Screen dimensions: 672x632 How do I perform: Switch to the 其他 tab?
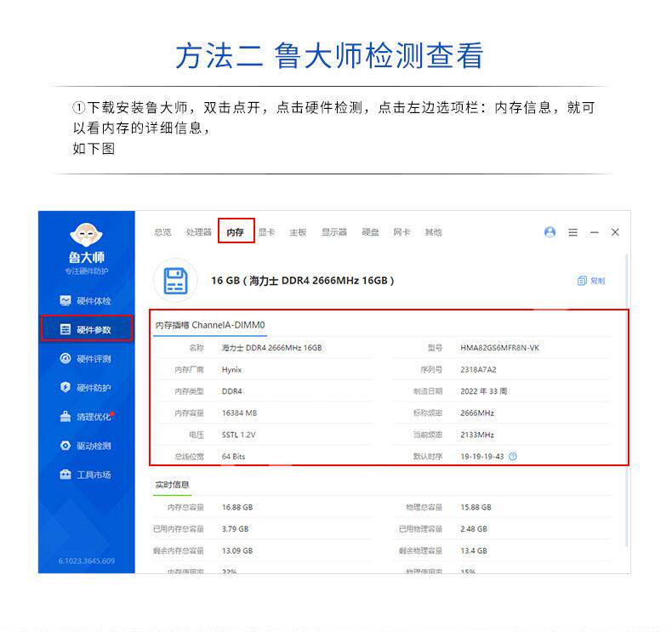(x=433, y=232)
